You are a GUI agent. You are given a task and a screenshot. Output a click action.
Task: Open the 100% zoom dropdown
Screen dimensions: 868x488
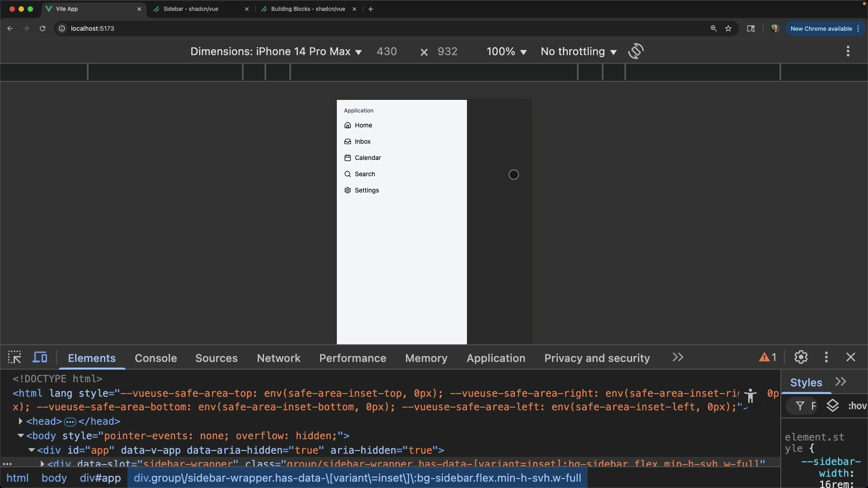[x=506, y=52]
